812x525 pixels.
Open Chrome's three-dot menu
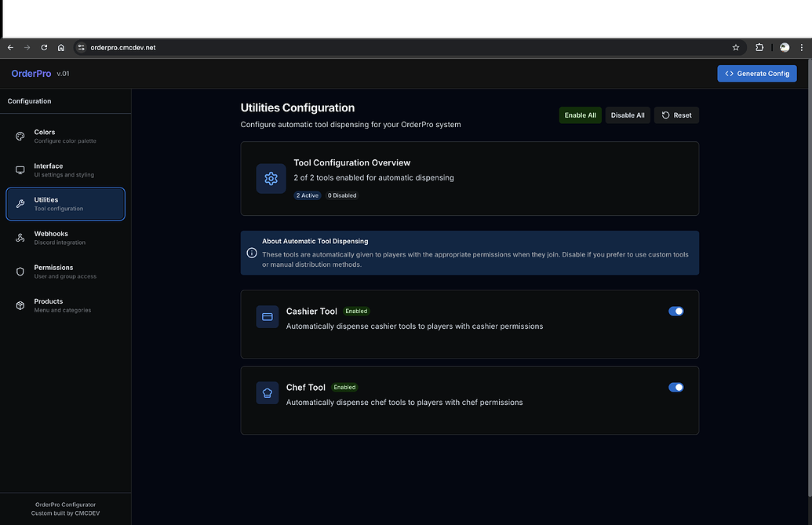802,47
